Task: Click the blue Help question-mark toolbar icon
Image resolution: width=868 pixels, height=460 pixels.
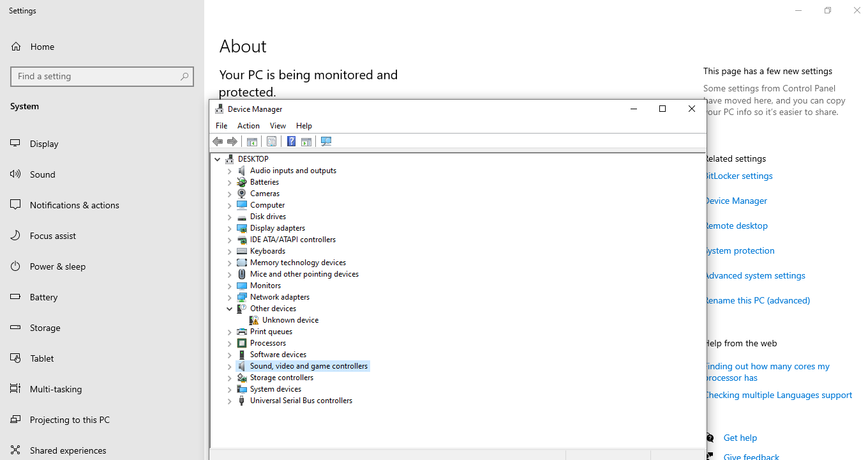Action: 291,141
